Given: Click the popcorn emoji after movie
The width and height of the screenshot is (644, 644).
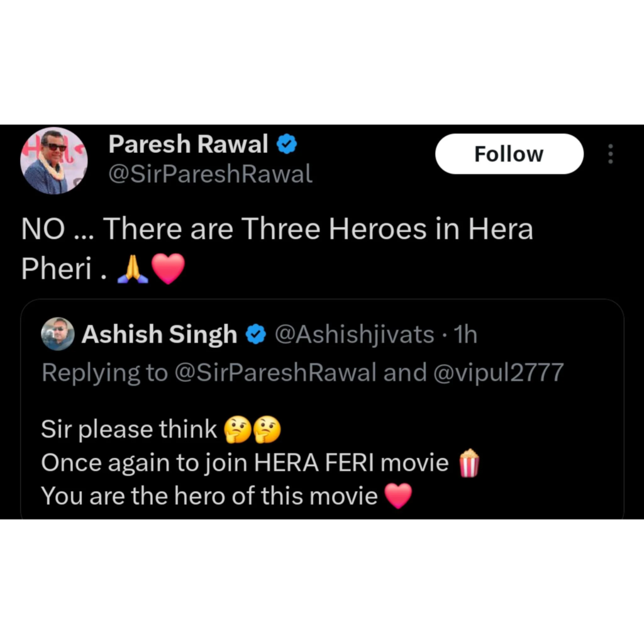Looking at the screenshot, I should tap(469, 464).
